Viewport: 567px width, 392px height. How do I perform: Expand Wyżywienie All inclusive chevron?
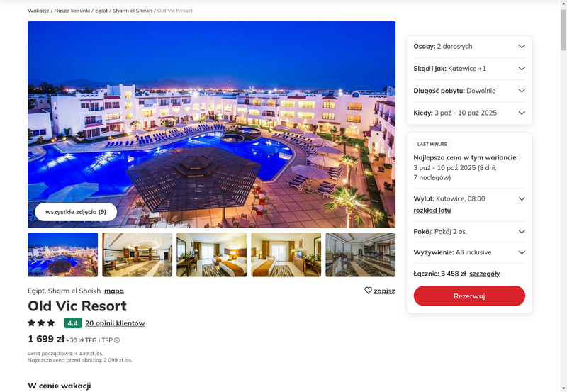[x=522, y=252]
